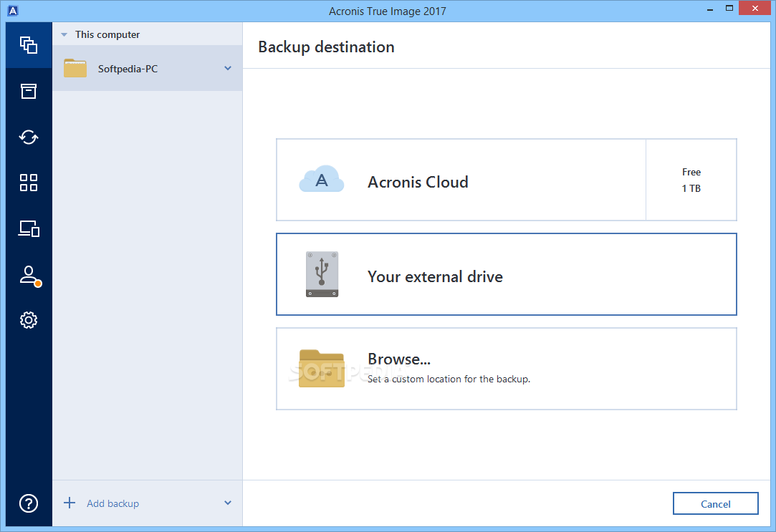Screen dimensions: 776x532
Task: Open the Backup section in the sidebar
Action: click(x=29, y=45)
